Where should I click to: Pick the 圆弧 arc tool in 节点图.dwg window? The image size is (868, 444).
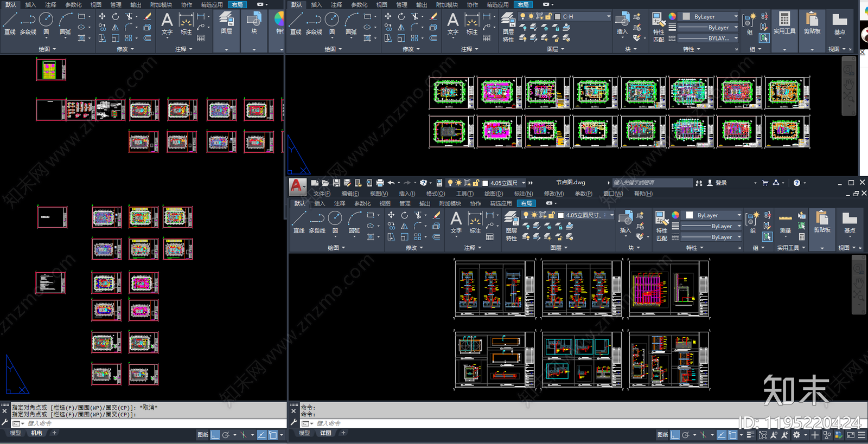pyautogui.click(x=354, y=222)
